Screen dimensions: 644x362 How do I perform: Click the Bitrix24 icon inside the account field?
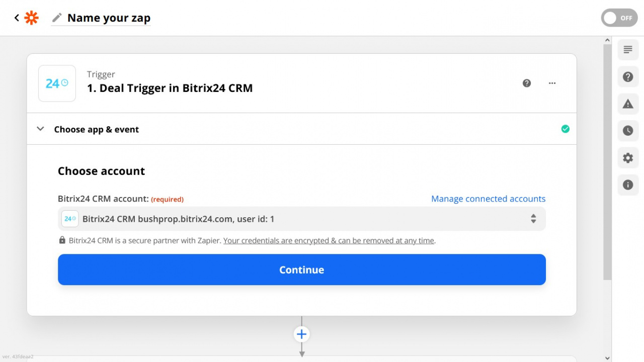point(70,219)
